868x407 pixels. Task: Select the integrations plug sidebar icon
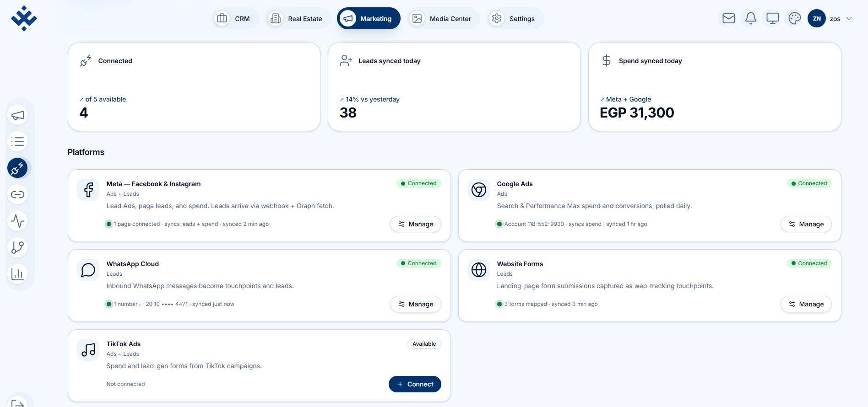click(17, 168)
